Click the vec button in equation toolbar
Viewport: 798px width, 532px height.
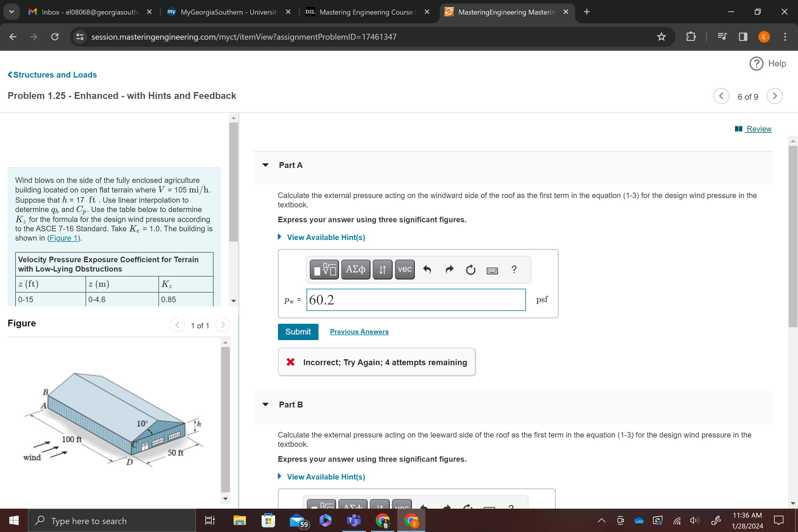tap(405, 270)
